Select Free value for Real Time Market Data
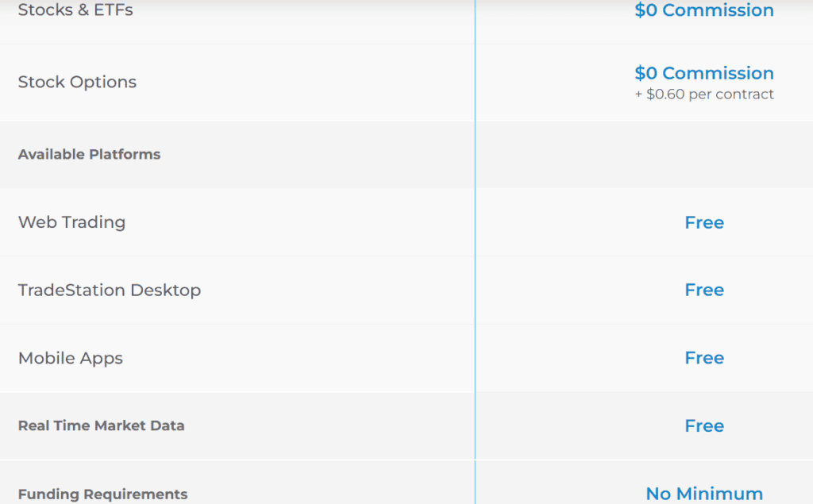Image resolution: width=813 pixels, height=504 pixels. click(x=703, y=426)
